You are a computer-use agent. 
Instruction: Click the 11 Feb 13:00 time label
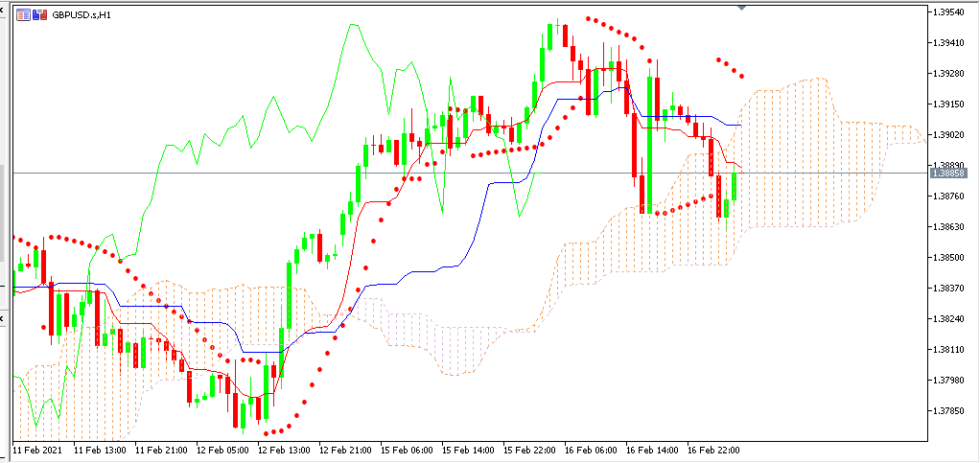point(100,451)
